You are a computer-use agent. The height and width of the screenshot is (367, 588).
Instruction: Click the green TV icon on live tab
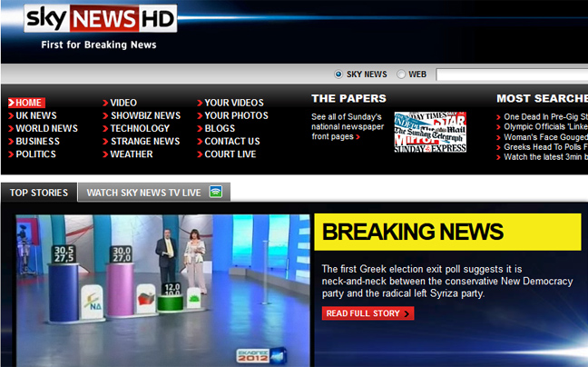click(216, 192)
